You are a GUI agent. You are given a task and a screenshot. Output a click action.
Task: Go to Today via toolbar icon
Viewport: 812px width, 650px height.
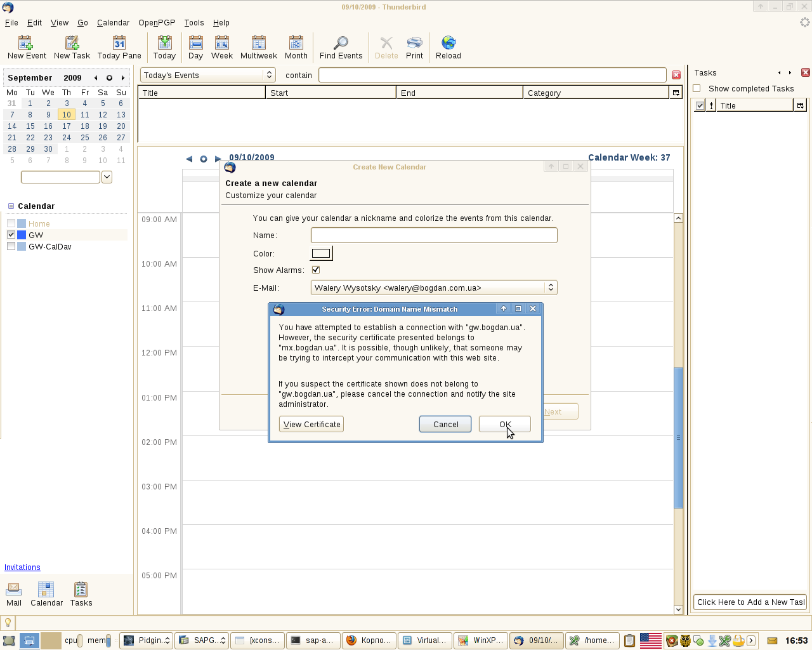(x=164, y=43)
